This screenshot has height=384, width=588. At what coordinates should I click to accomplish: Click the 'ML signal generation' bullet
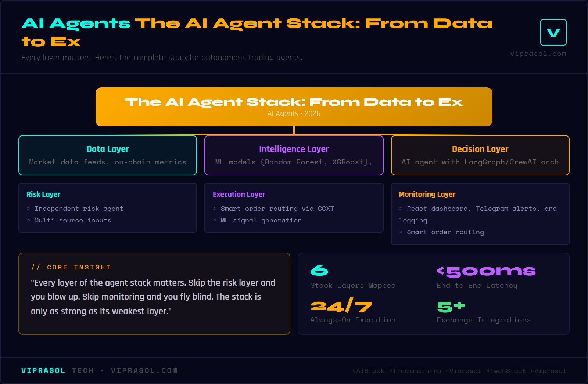click(261, 221)
